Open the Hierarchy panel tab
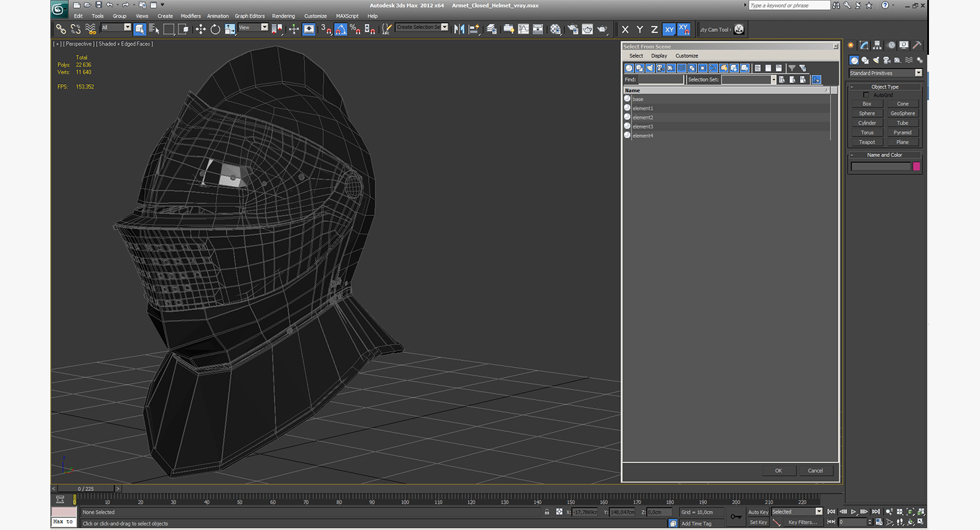Screen dimensions: 980x530 click(877, 45)
